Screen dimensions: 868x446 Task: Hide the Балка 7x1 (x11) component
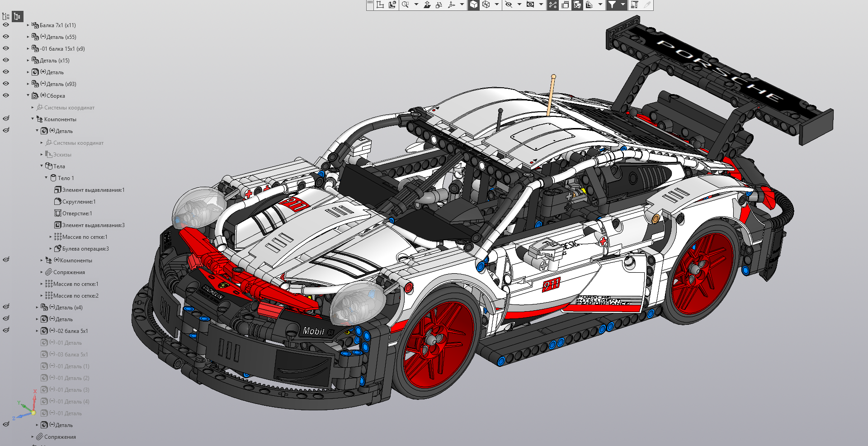6,25
